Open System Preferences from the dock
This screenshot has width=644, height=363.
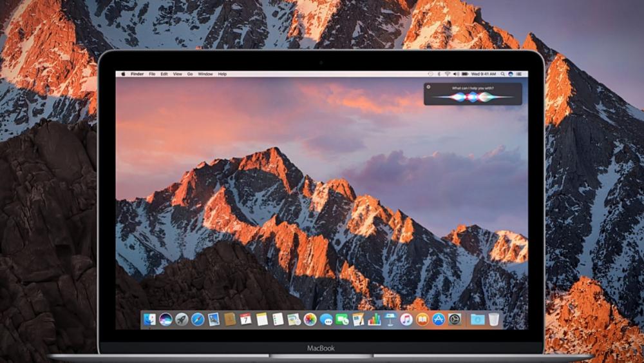click(455, 319)
